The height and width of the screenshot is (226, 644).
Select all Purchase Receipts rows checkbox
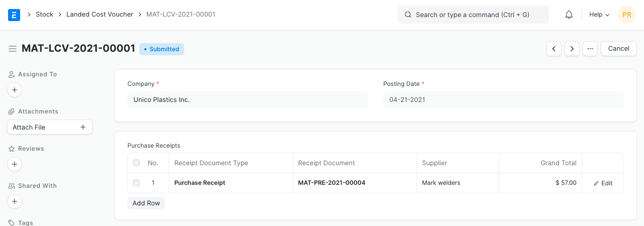tap(136, 163)
